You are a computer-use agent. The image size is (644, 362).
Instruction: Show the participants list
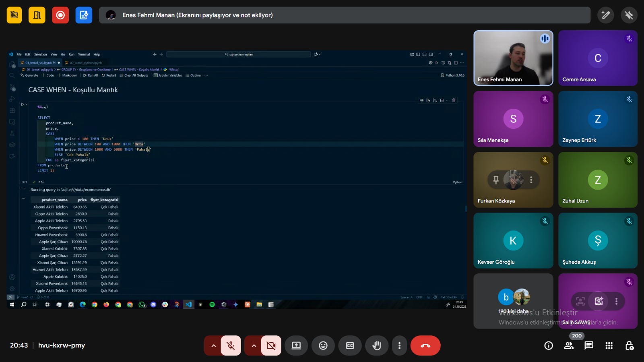569,345
